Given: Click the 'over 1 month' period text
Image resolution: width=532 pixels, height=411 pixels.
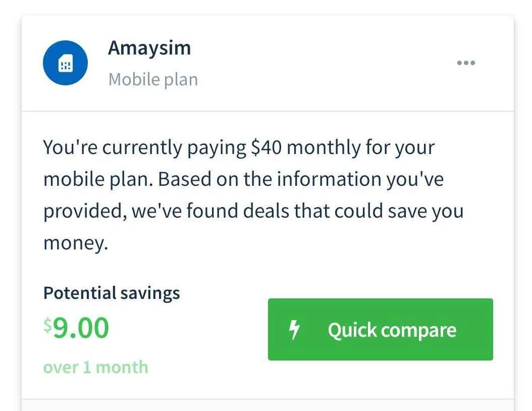Looking at the screenshot, I should pos(96,367).
